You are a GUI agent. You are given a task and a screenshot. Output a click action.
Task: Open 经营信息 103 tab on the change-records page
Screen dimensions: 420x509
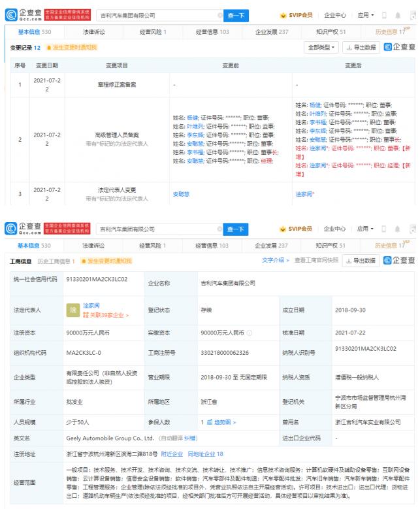pyautogui.click(x=212, y=32)
